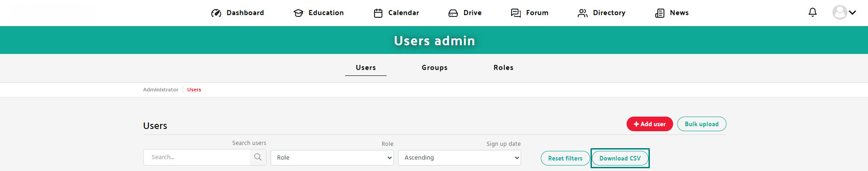868x171 pixels.
Task: Open the Forum menu item
Action: click(537, 13)
